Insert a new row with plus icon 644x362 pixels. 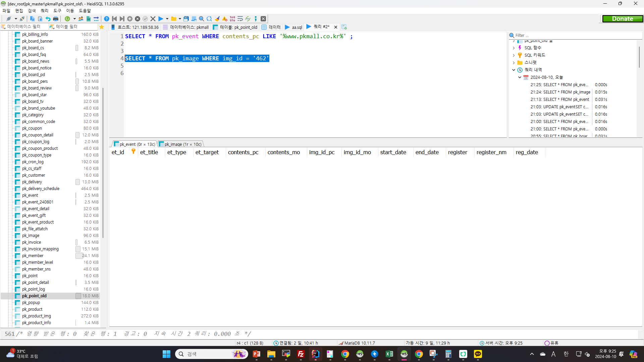point(130,19)
